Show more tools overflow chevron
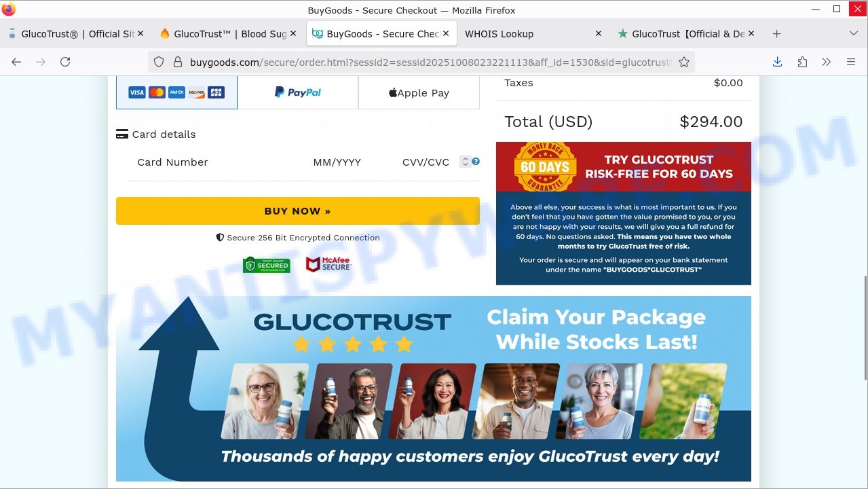The image size is (868, 489). pos(827,62)
